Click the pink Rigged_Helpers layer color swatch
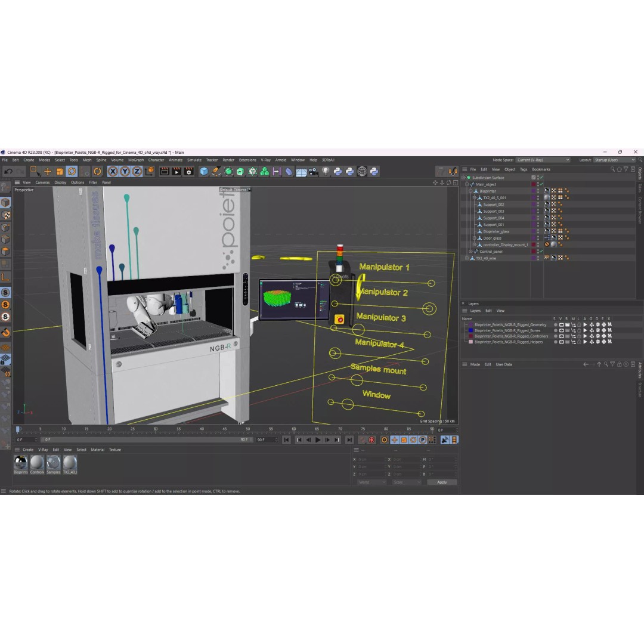Image resolution: width=644 pixels, height=644 pixels. tap(470, 342)
